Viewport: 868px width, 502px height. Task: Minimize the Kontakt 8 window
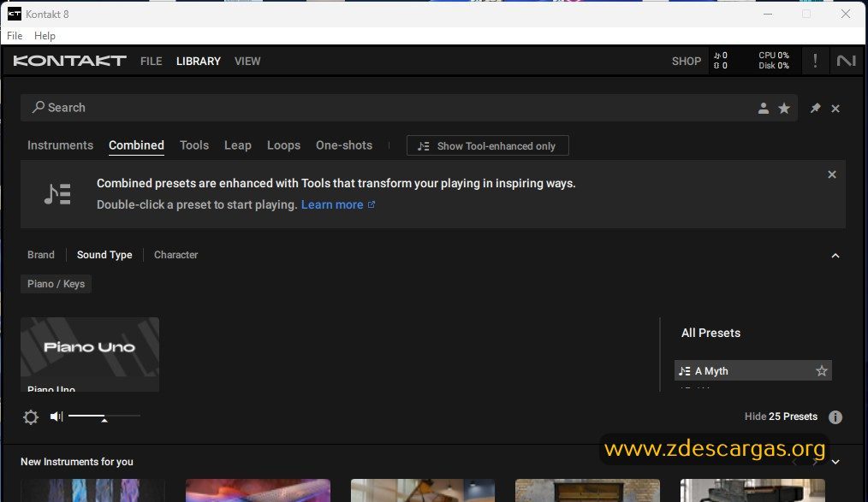768,14
